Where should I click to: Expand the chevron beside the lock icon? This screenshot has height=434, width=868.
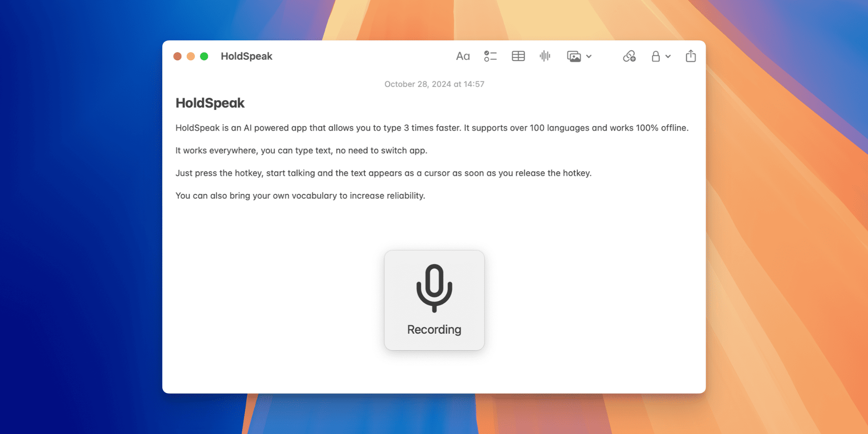coord(668,56)
